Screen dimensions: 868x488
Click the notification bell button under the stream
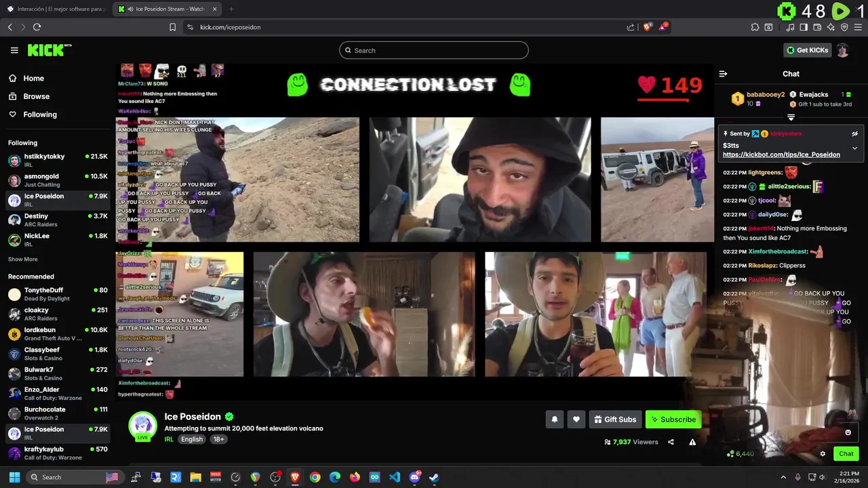click(x=554, y=420)
